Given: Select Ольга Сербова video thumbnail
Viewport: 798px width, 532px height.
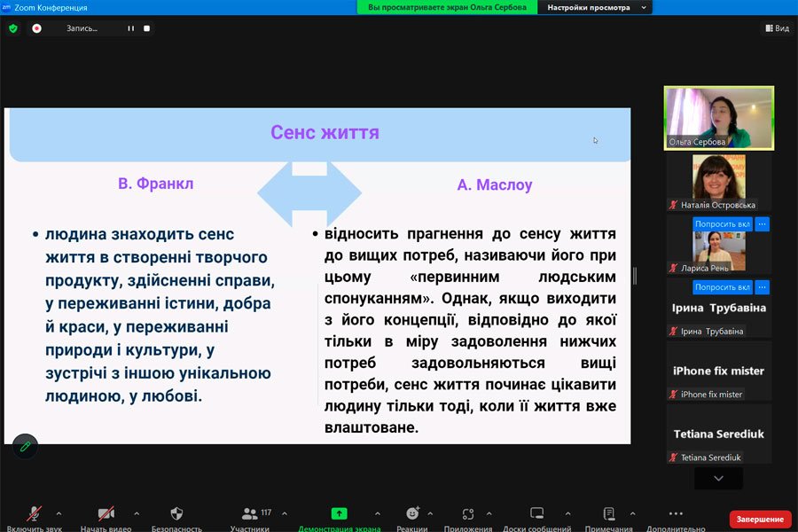Looking at the screenshot, I should click(718, 118).
